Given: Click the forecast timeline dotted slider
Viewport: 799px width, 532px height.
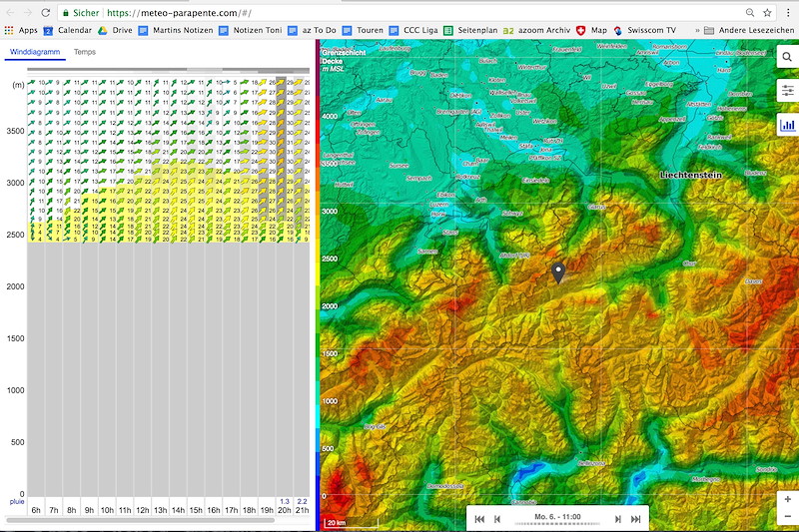Looking at the screenshot, I should pyautogui.click(x=557, y=523).
